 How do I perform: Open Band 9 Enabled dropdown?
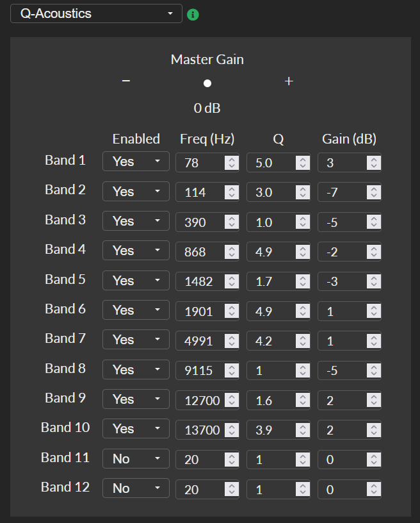tap(136, 399)
